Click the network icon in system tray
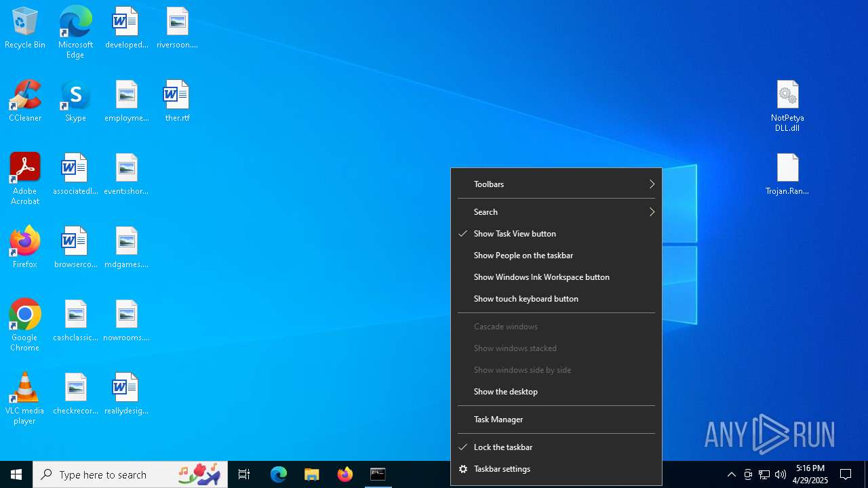Screen dimensions: 868x488 [764, 474]
